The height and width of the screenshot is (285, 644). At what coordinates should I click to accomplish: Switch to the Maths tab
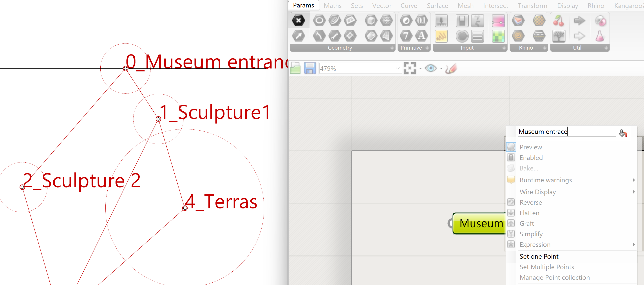[332, 5]
